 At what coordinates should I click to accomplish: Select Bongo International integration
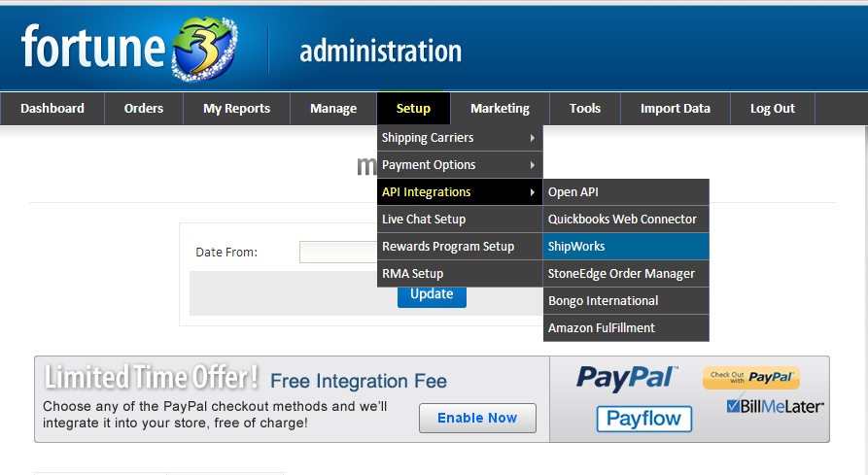tap(626, 300)
